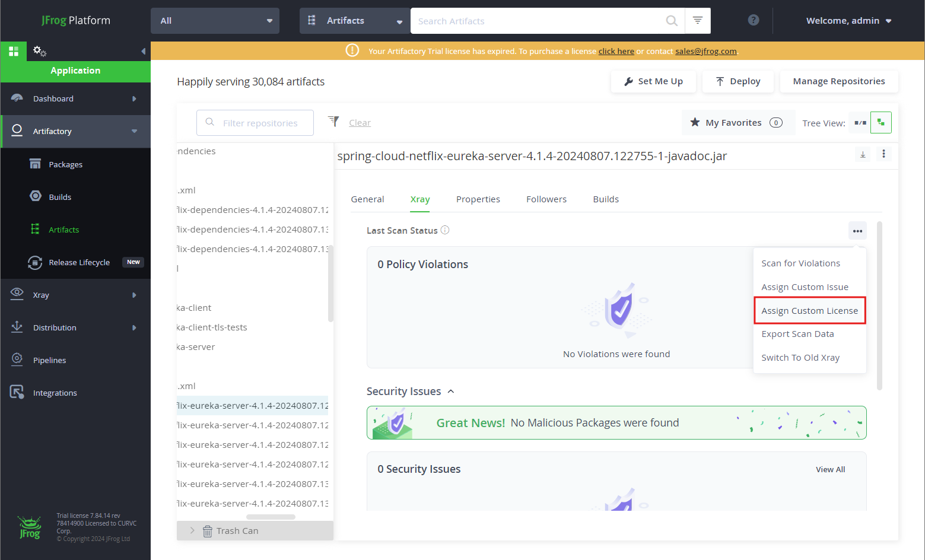Open the Administration gears icon
This screenshot has height=560, width=925.
[40, 51]
